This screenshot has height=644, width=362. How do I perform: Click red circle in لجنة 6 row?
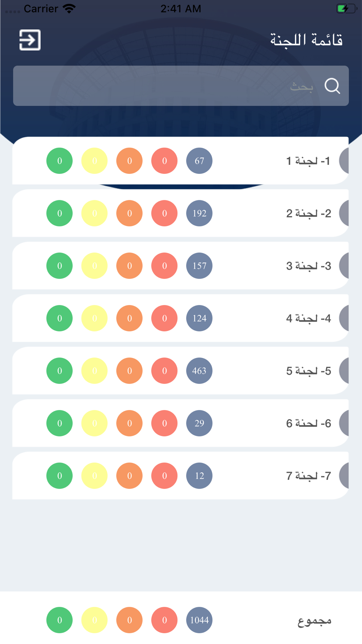click(164, 423)
